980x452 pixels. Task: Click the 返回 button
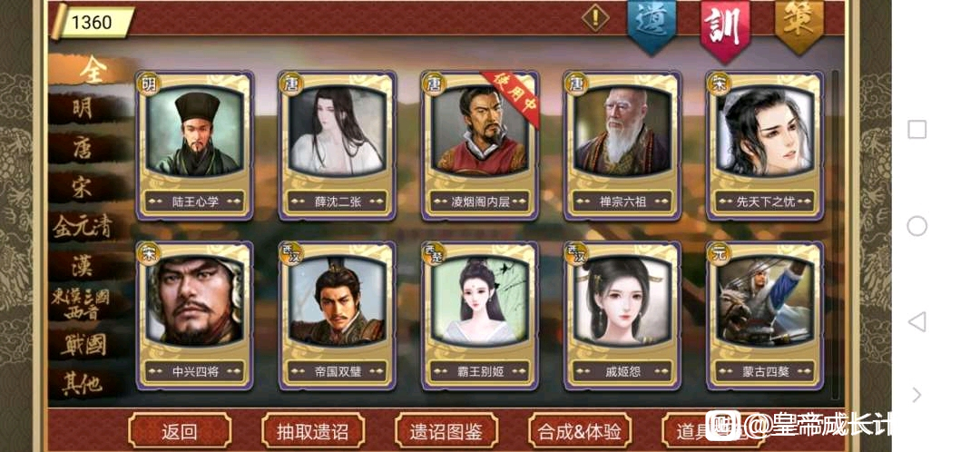[180, 431]
